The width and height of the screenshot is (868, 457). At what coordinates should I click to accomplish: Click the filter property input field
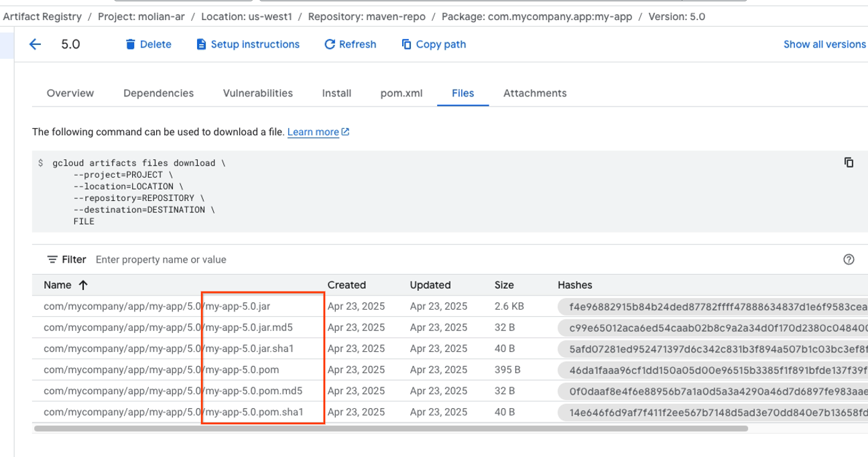tap(161, 259)
